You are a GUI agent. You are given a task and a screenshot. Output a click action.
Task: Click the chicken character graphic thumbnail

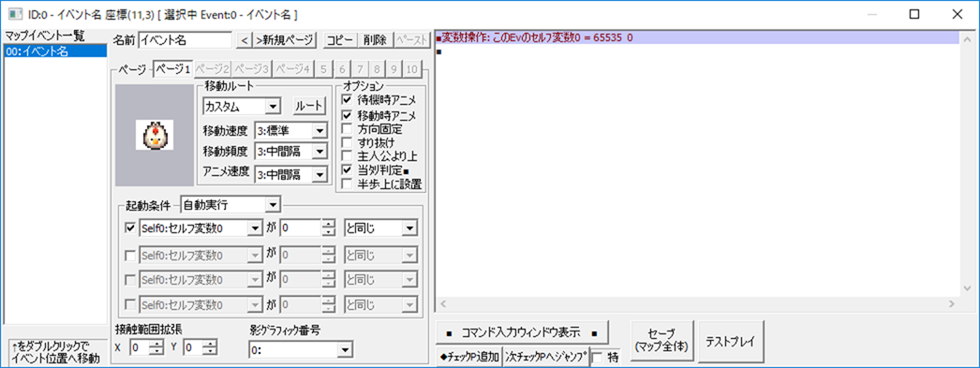[x=155, y=135]
